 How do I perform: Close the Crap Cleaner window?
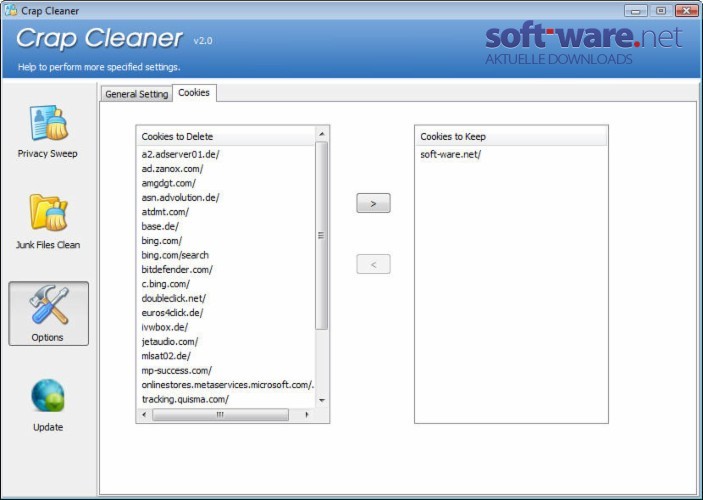pyautogui.click(x=686, y=10)
